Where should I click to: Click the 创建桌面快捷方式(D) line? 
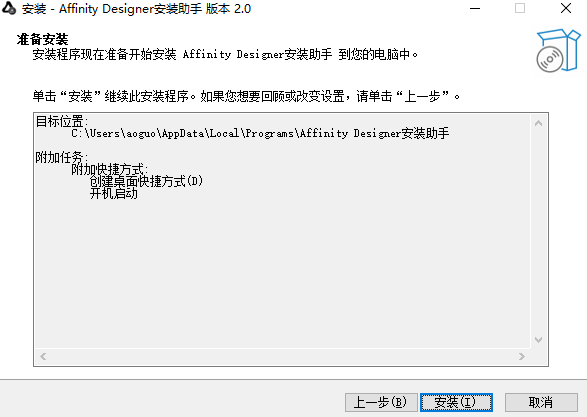point(146,182)
